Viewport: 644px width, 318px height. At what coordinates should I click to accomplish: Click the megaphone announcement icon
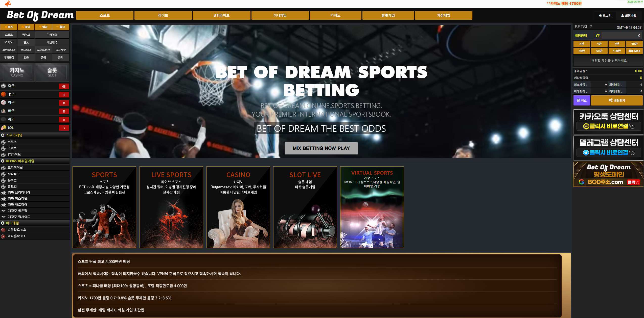pos(8,4)
